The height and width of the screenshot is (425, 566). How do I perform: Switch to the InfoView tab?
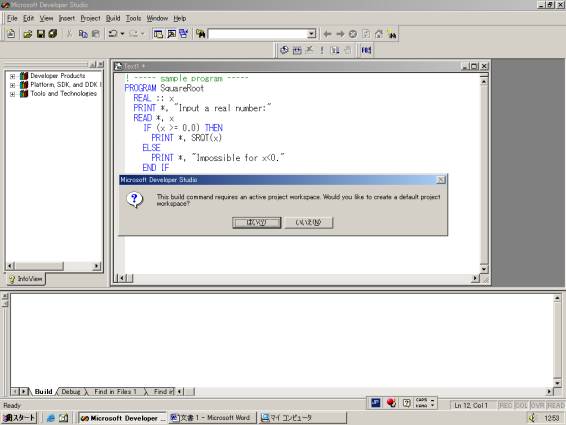pos(26,279)
